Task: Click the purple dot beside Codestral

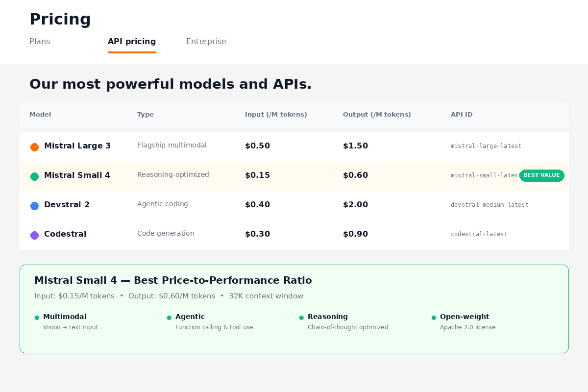Action: (x=34, y=235)
